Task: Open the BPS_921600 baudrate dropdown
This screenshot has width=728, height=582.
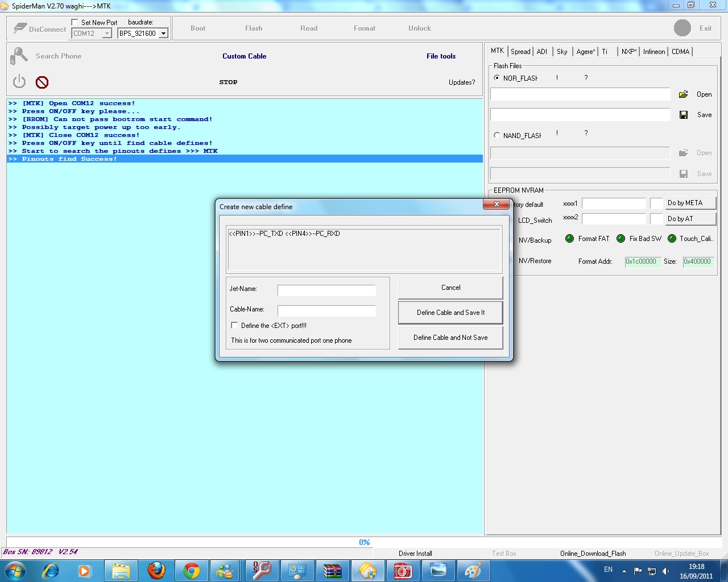Action: (163, 34)
